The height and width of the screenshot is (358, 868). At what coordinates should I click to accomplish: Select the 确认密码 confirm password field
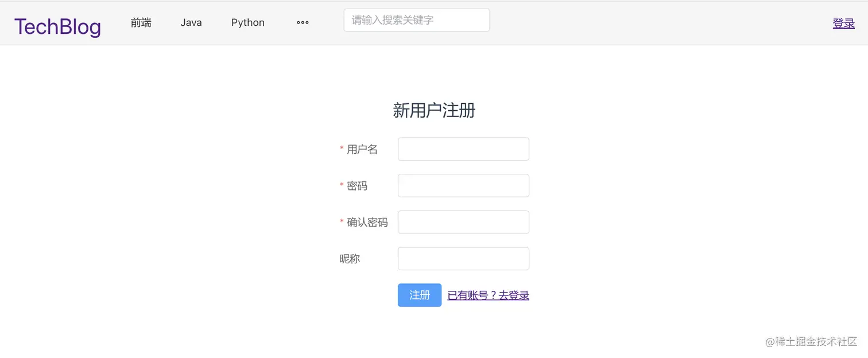click(463, 222)
